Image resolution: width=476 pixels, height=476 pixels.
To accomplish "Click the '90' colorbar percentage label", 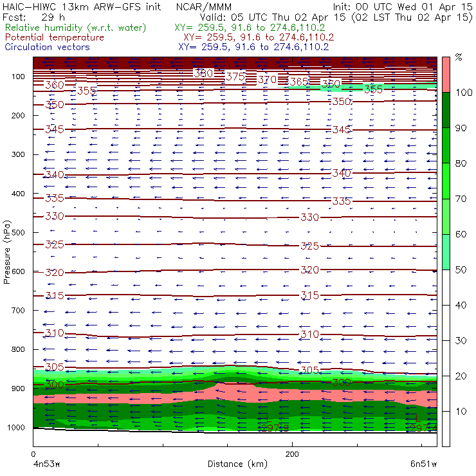I will click(461, 128).
